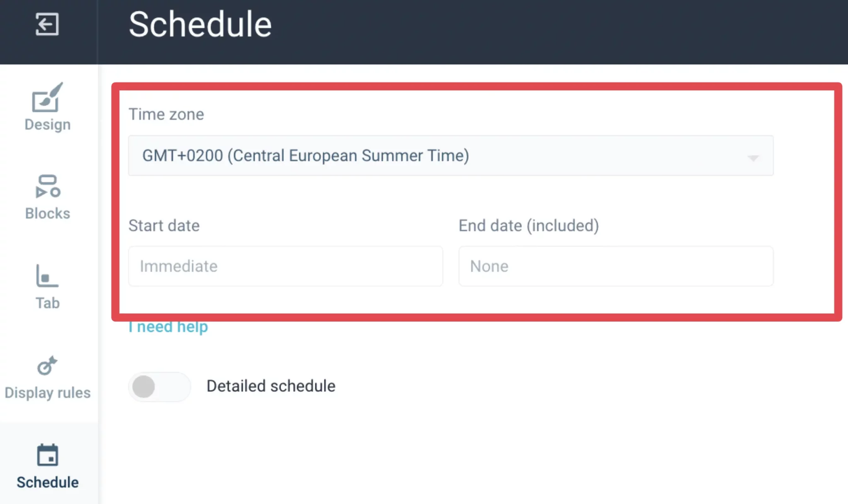This screenshot has width=848, height=504.
Task: Click the Detailed schedule label text
Action: point(271,386)
